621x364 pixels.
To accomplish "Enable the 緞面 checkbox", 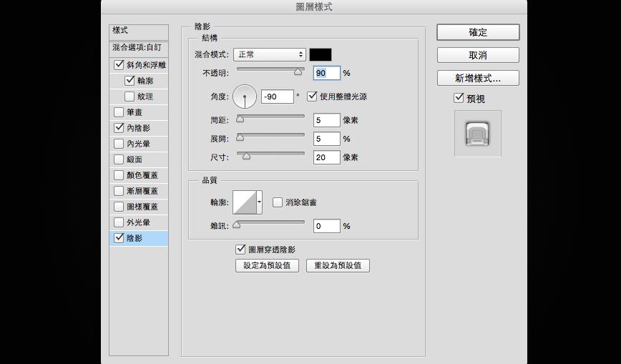I will [x=119, y=159].
